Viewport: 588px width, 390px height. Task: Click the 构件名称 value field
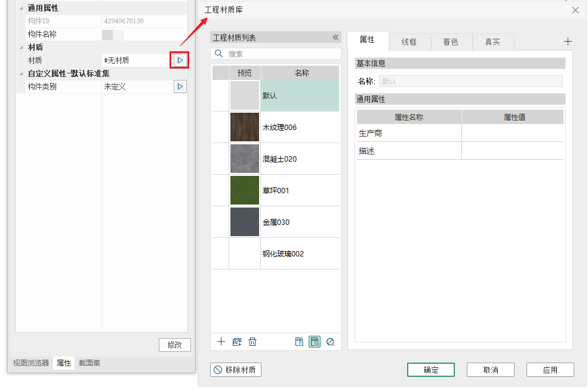(144, 34)
